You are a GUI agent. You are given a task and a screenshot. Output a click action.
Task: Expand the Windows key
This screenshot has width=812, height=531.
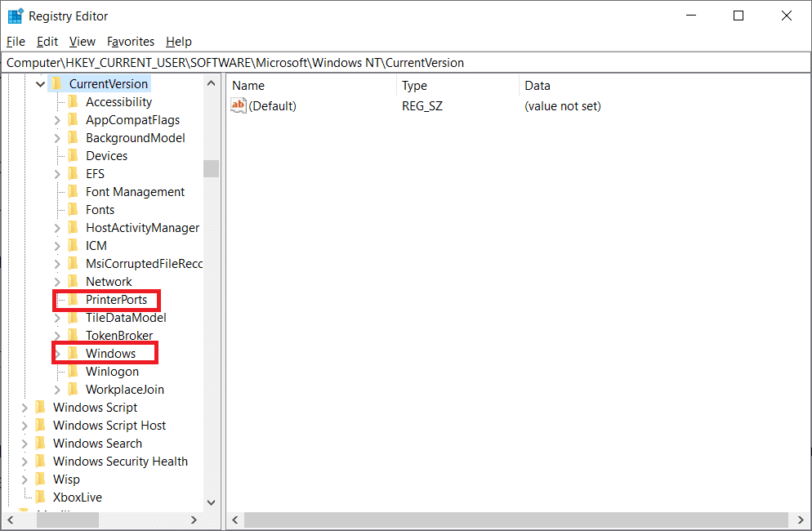pos(56,353)
